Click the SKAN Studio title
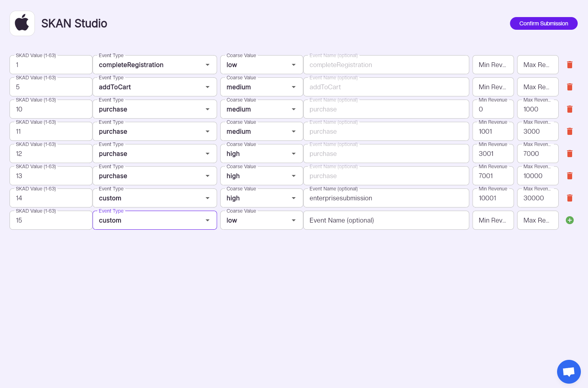This screenshot has height=388, width=588. pos(74,23)
